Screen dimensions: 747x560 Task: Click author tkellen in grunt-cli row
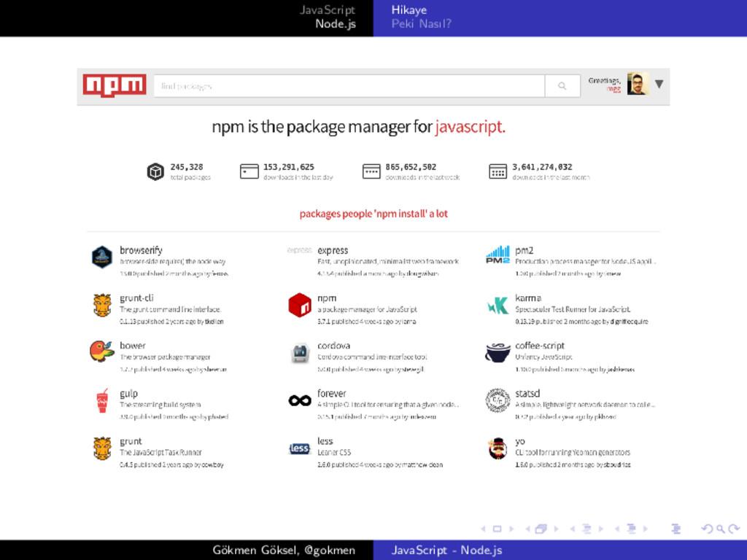tap(214, 322)
